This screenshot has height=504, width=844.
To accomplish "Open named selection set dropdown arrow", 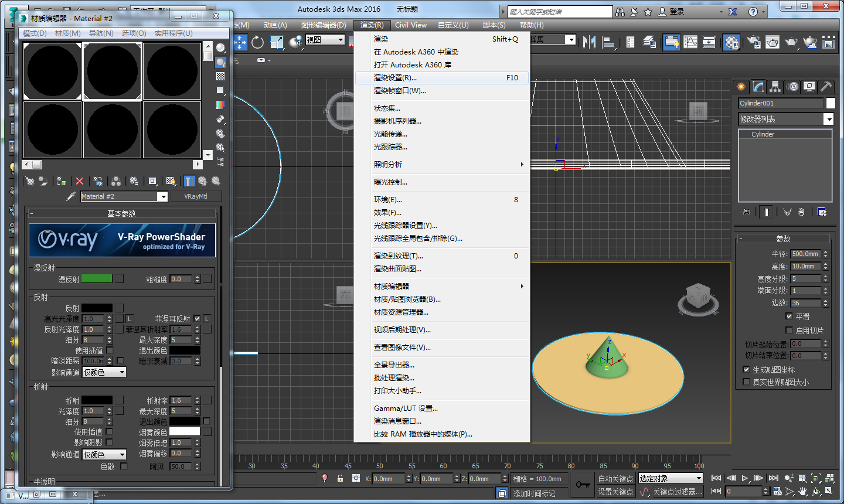I will click(571, 39).
